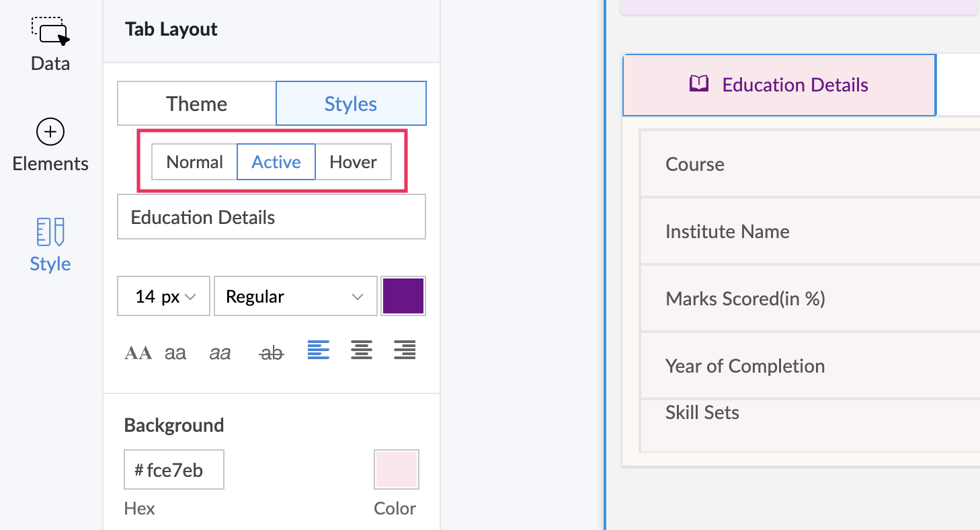Image resolution: width=980 pixels, height=530 pixels.
Task: Align tab text to the right
Action: [x=405, y=350]
